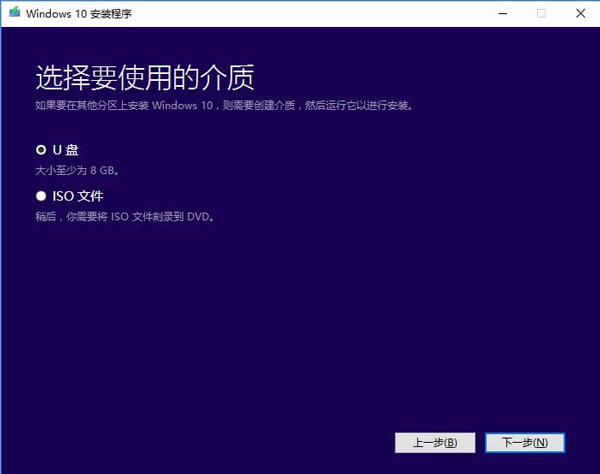Click the Windows 10 setup app icon

pyautogui.click(x=15, y=12)
